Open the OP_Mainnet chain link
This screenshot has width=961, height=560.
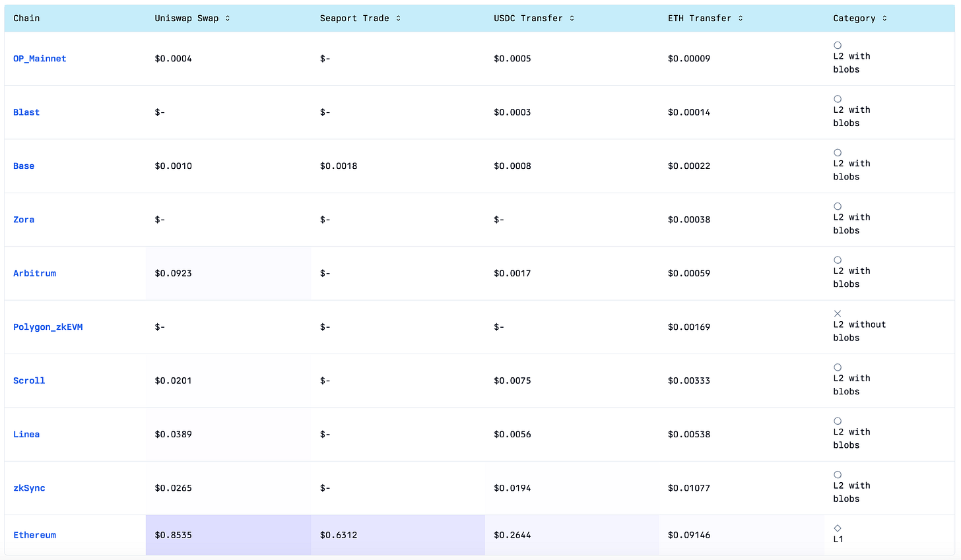(x=40, y=59)
